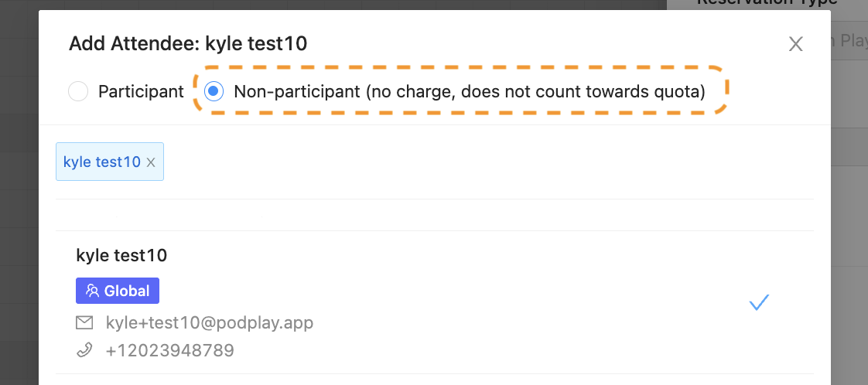
Task: Click the envelope email icon
Action: [85, 322]
